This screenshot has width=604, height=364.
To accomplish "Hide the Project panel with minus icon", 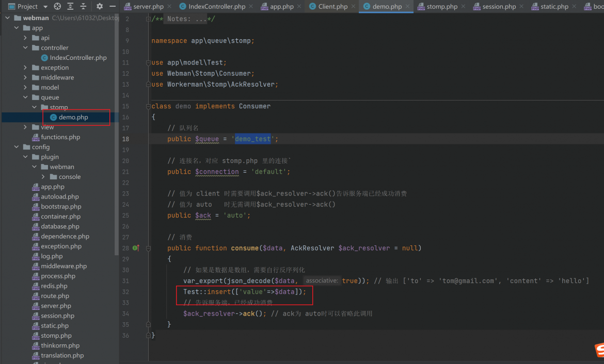I will point(113,6).
